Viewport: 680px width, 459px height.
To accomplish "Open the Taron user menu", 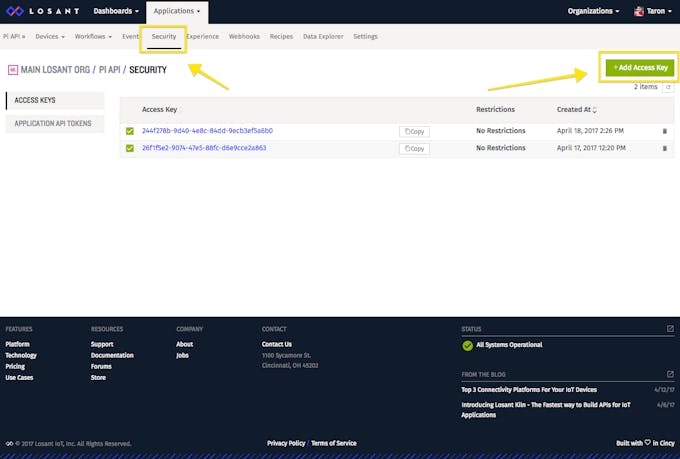I will [653, 11].
